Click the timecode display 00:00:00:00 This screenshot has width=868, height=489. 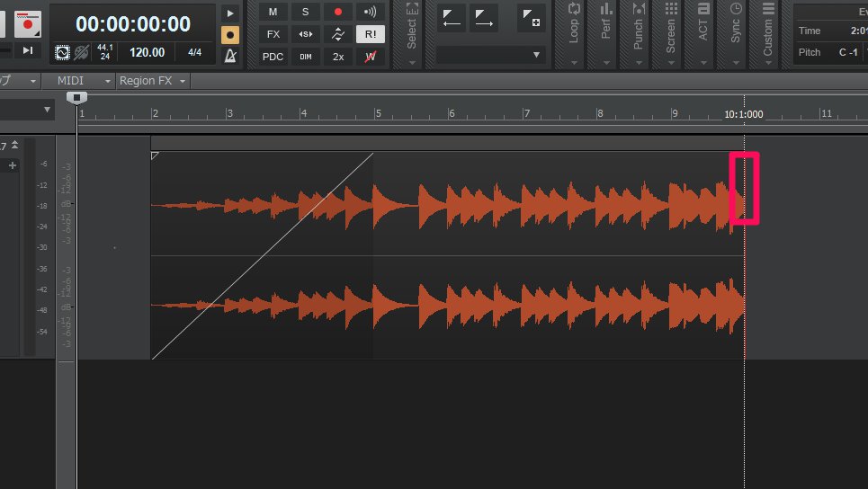(x=133, y=23)
